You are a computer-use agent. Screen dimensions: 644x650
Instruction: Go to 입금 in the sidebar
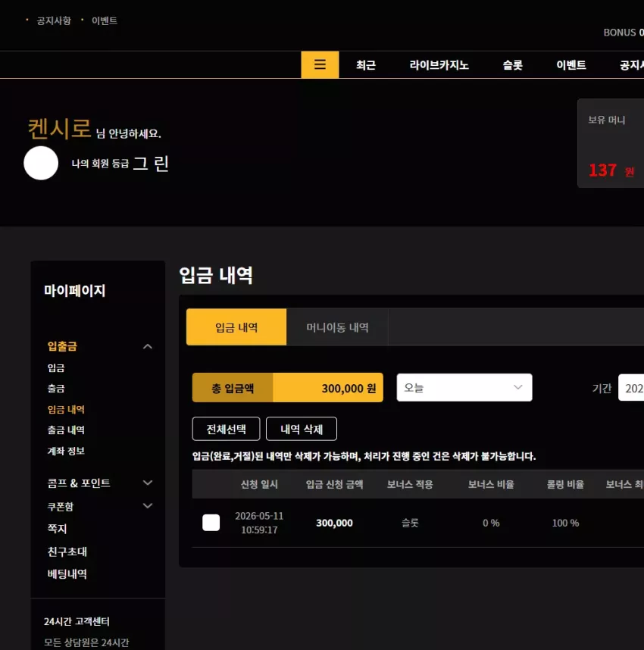[x=56, y=367]
